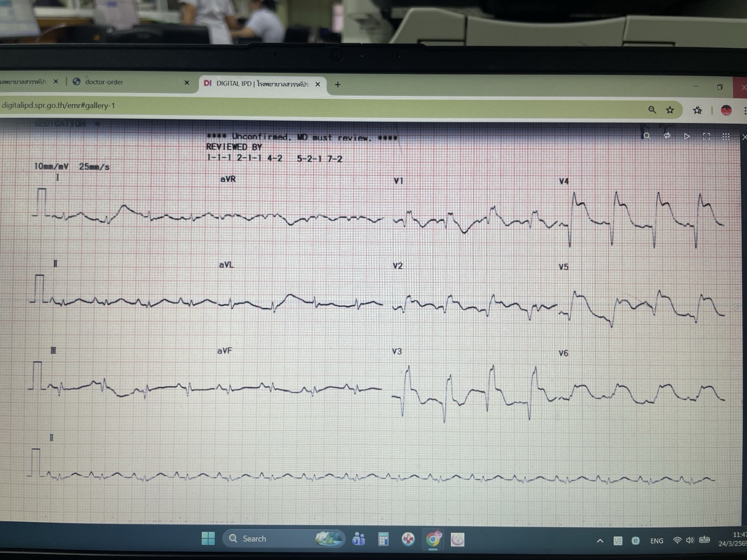Image resolution: width=747 pixels, height=560 pixels.
Task: Click the gallery zoom magnifier icon
Action: (647, 136)
